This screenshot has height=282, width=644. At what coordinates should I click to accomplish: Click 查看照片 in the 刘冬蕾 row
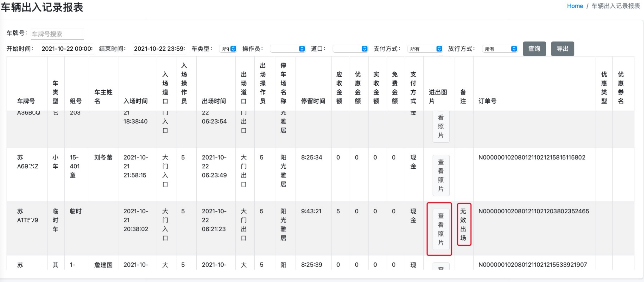click(x=441, y=175)
